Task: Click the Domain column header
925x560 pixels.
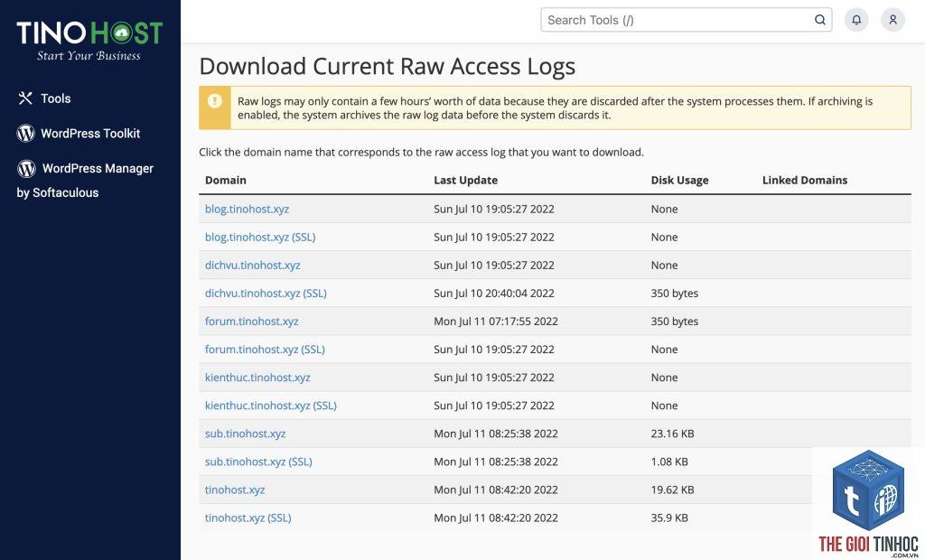Action: click(x=225, y=181)
